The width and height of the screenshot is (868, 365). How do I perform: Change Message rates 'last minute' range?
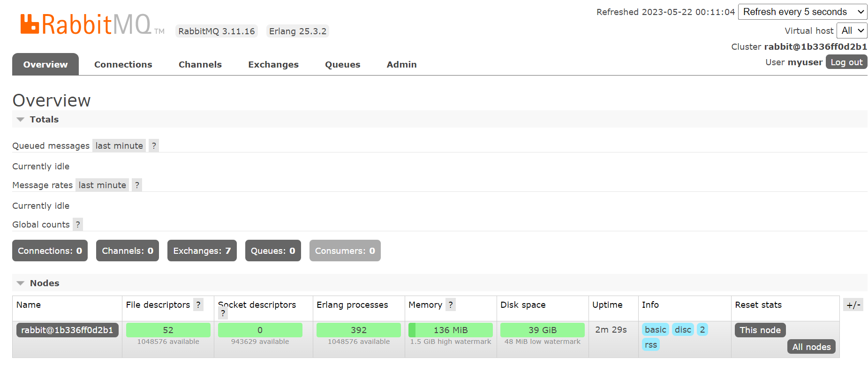click(102, 185)
